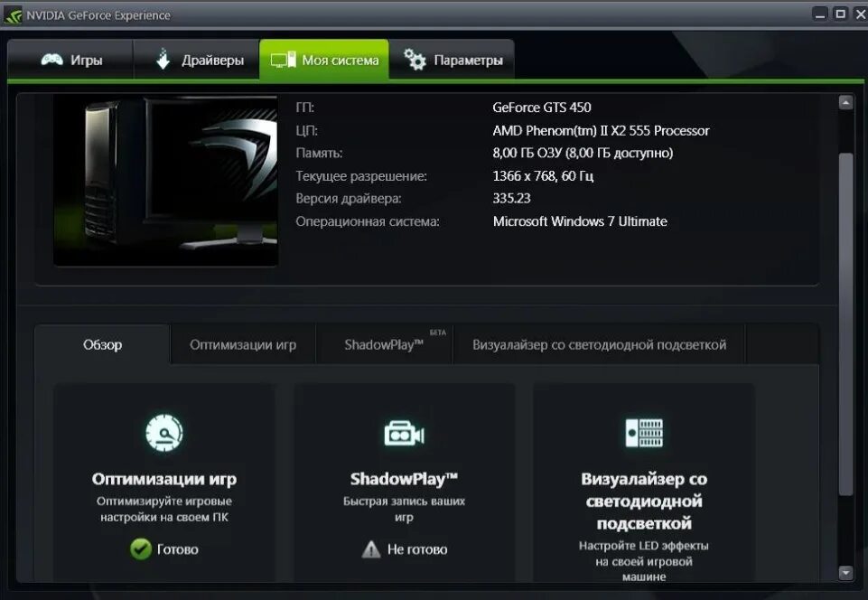
Task: Click the LED visualizer icon
Action: pos(644,433)
